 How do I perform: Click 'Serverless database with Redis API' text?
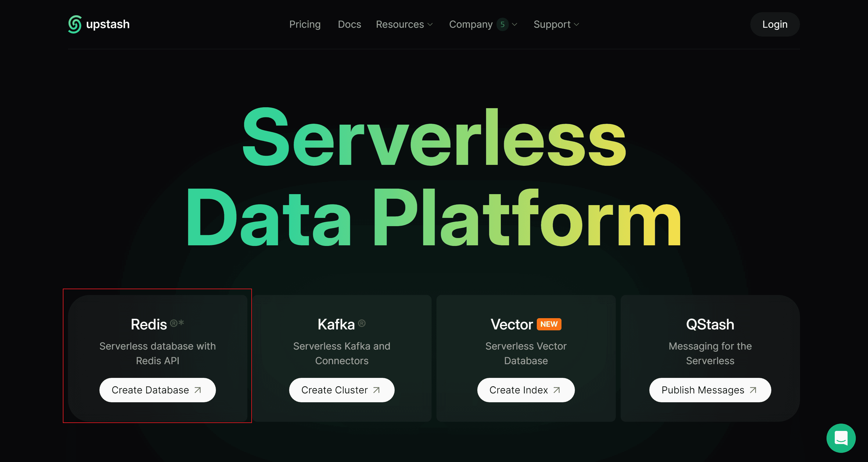click(157, 353)
